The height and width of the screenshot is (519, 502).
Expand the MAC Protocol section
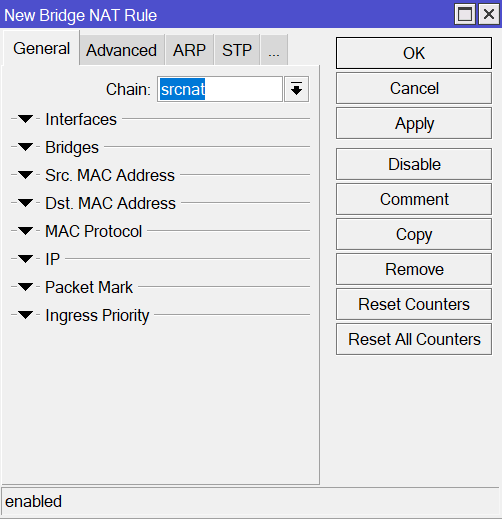25,231
